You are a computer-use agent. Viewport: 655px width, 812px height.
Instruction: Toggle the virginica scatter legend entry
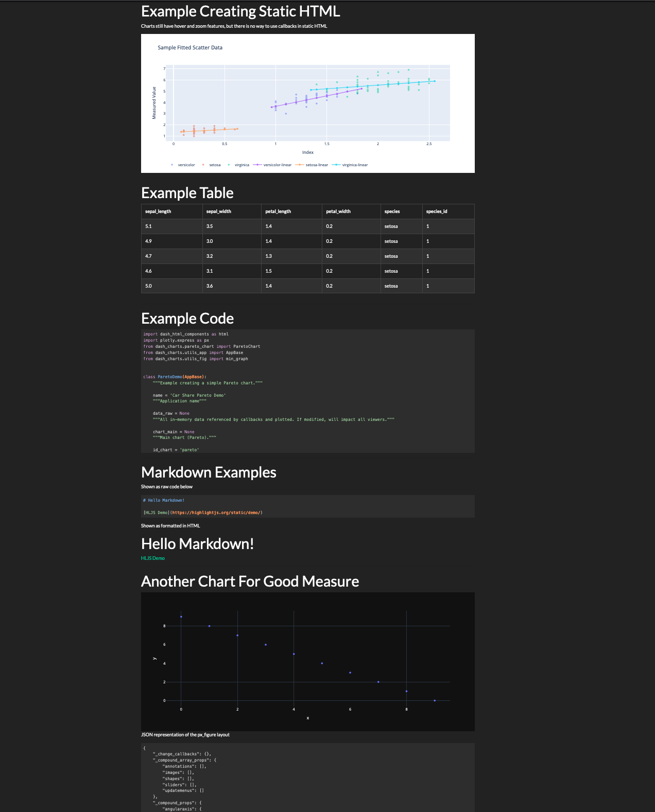238,165
